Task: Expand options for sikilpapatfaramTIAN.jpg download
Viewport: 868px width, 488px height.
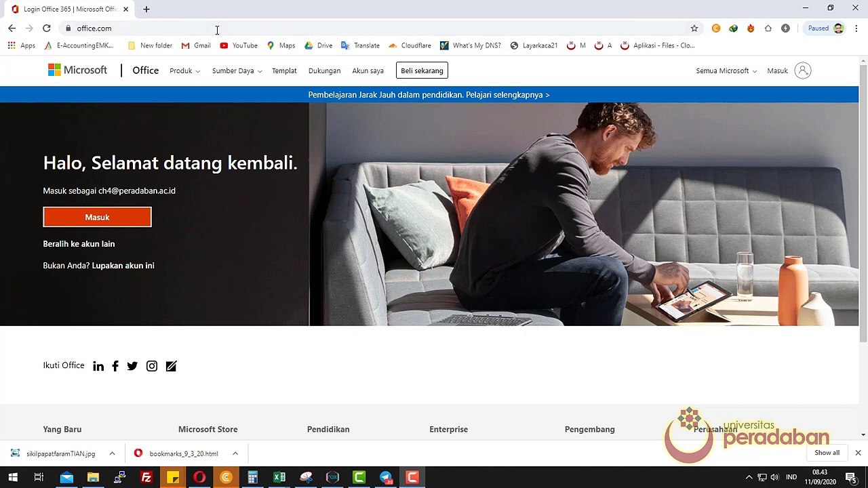Action: coord(112,453)
